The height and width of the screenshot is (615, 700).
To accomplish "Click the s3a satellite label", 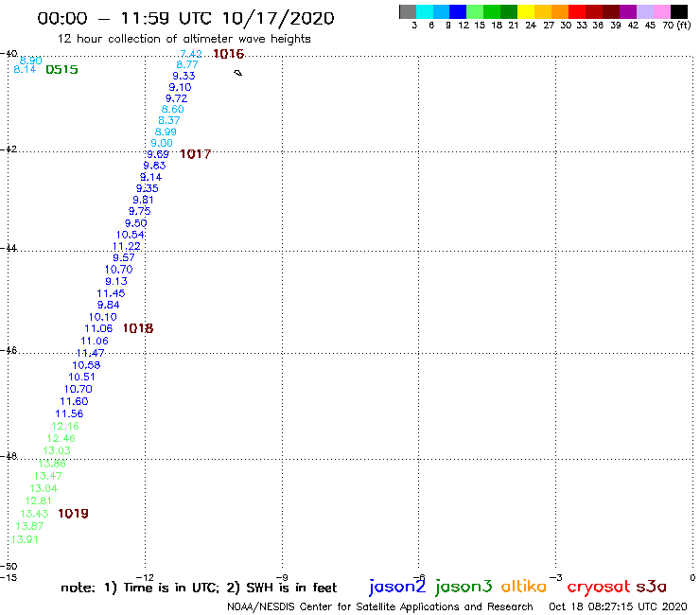I will click(x=651, y=587).
